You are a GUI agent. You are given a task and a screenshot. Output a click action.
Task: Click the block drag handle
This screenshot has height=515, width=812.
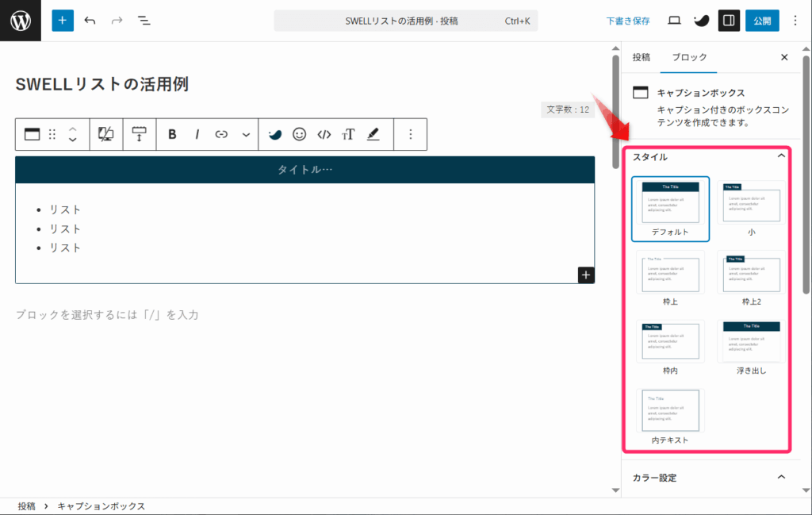pyautogui.click(x=52, y=134)
